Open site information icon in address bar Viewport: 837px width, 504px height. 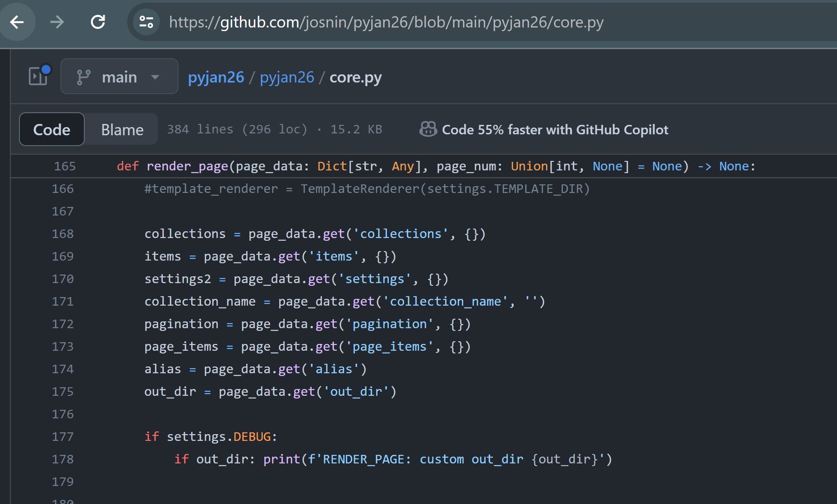[x=146, y=22]
